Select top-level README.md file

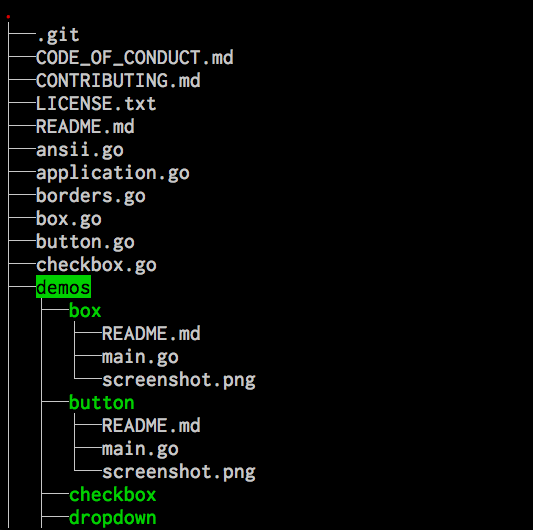(x=85, y=126)
